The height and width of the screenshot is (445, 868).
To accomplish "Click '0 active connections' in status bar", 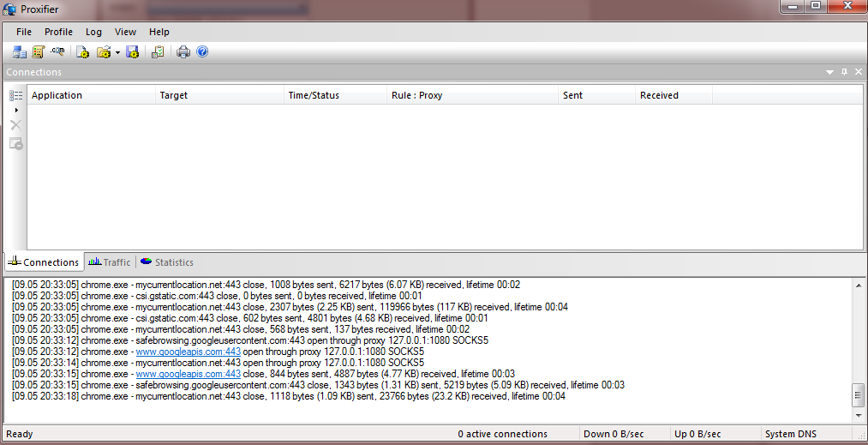I will (x=502, y=434).
